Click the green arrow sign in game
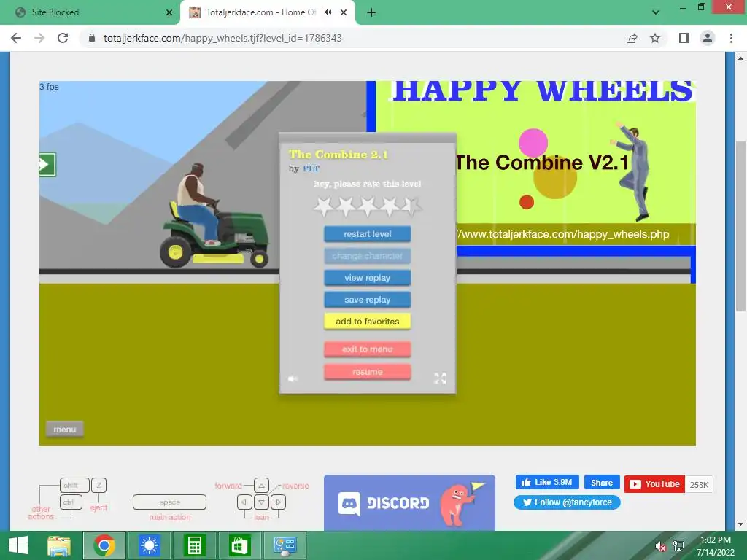747x560 pixels. click(47, 165)
